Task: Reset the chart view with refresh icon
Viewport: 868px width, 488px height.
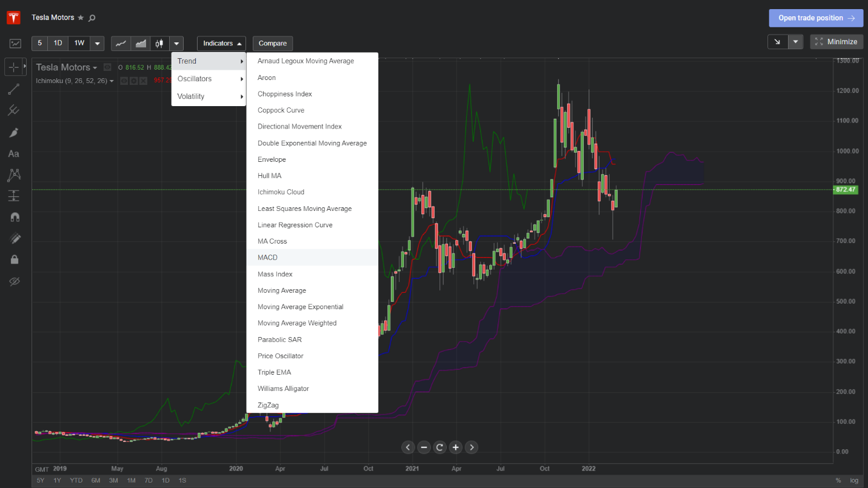Action: pyautogui.click(x=440, y=447)
